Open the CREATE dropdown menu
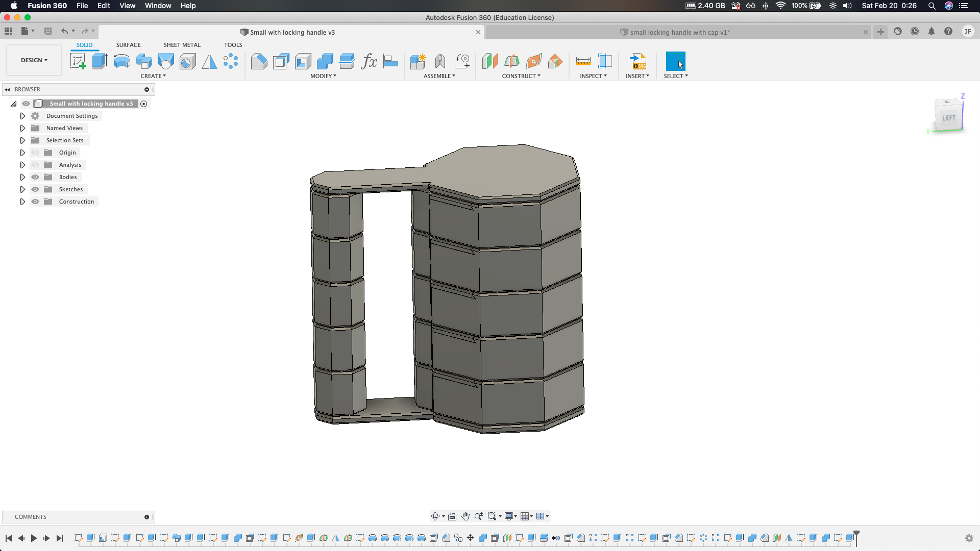 (x=153, y=76)
